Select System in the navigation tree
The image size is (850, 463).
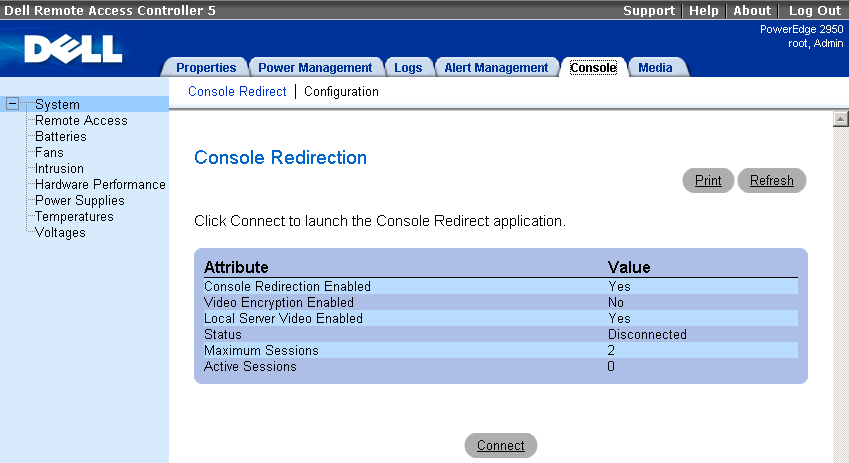(x=57, y=104)
